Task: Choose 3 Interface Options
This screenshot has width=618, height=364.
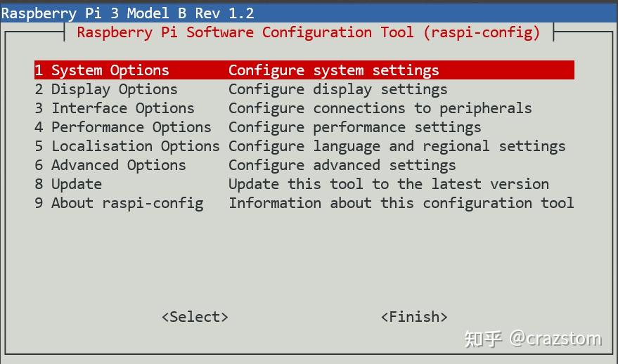Action: click(115, 108)
